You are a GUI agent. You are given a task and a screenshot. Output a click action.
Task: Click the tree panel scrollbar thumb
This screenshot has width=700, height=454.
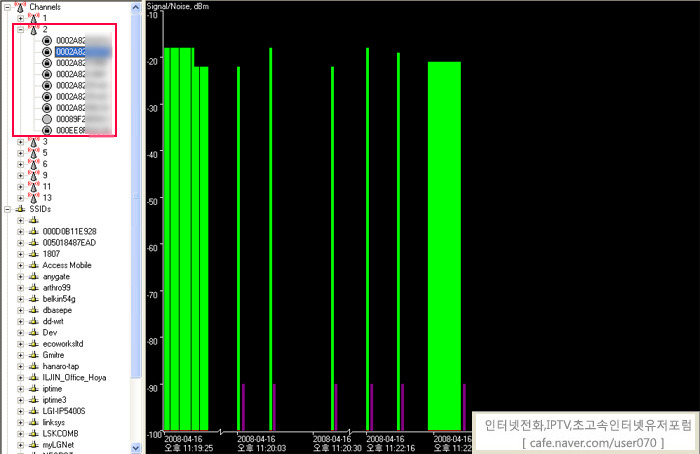[x=136, y=196]
